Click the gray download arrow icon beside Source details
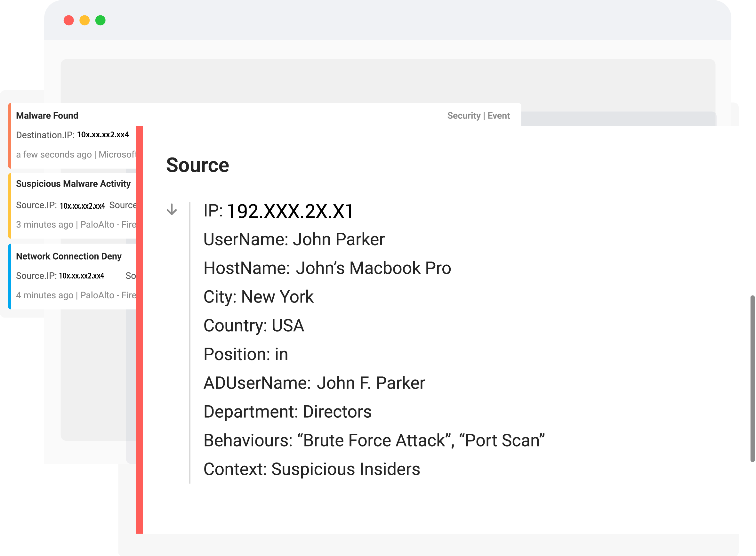The width and height of the screenshot is (756, 556). pyautogui.click(x=172, y=210)
